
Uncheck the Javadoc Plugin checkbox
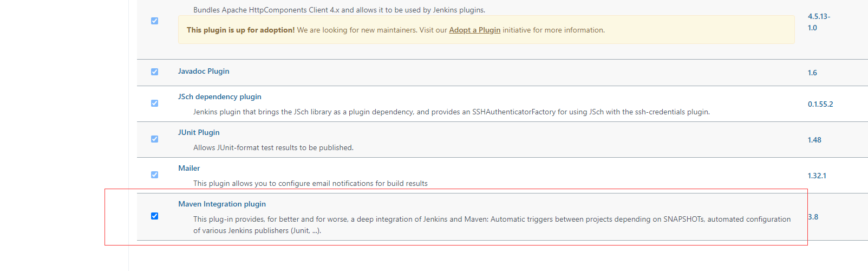coord(154,72)
